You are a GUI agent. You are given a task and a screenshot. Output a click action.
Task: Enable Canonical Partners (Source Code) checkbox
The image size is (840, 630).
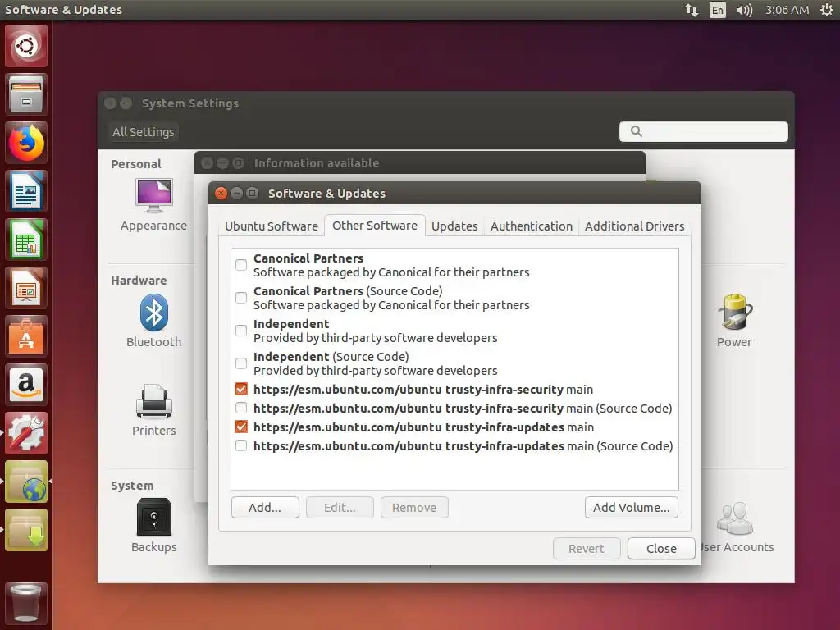(241, 298)
